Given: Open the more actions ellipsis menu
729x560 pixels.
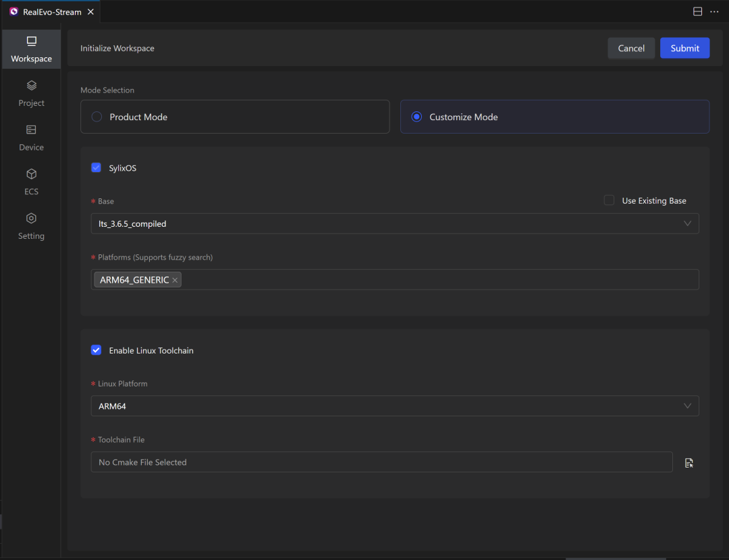Looking at the screenshot, I should (714, 11).
